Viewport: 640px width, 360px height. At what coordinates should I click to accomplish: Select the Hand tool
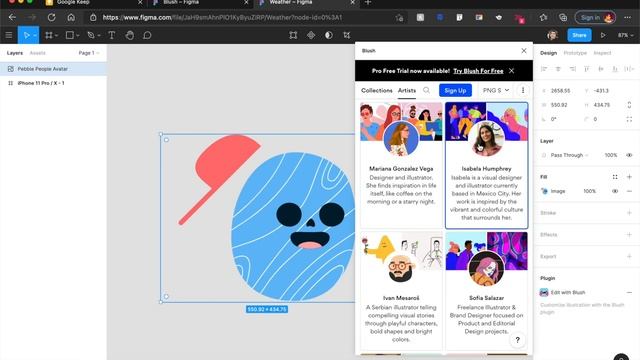[130, 35]
